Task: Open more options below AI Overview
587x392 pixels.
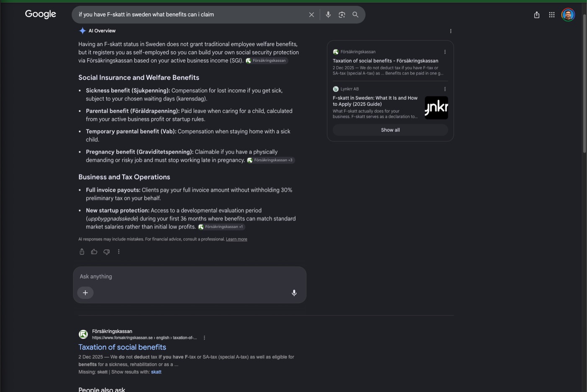Action: pos(119,252)
